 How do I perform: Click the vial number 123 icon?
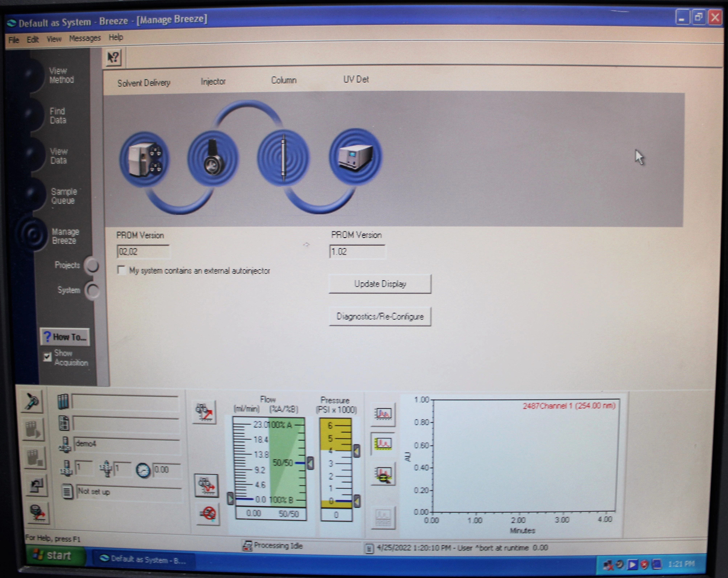pyautogui.click(x=66, y=468)
